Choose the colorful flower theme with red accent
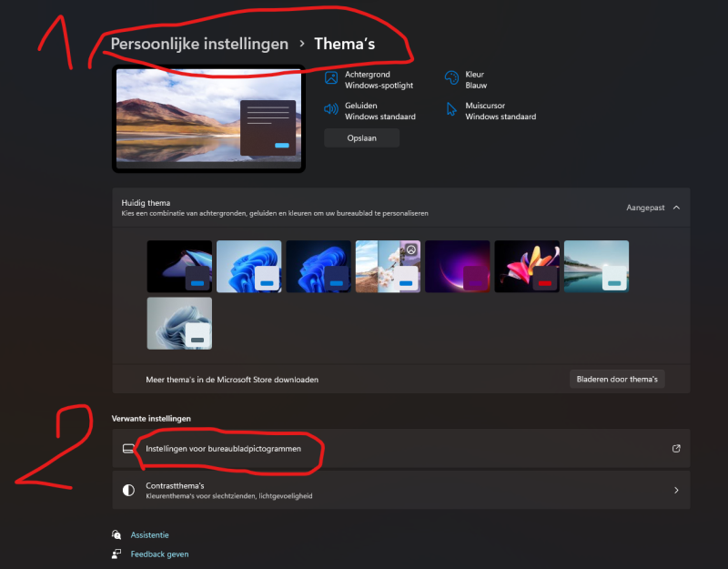Image resolution: width=728 pixels, height=569 pixels. [x=527, y=266]
